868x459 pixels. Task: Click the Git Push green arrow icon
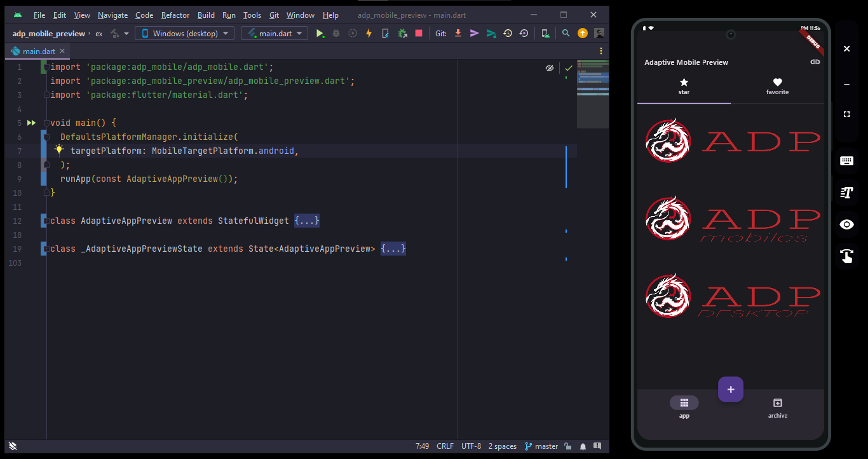point(491,33)
